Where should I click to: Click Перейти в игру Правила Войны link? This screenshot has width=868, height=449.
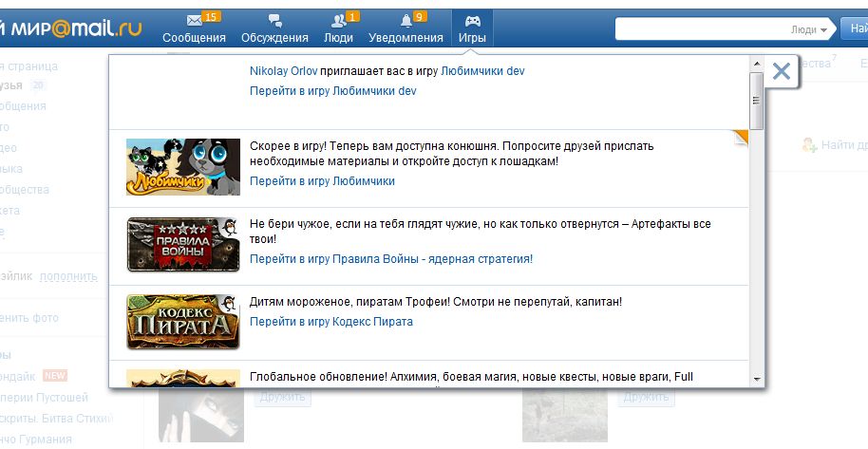(x=391, y=258)
